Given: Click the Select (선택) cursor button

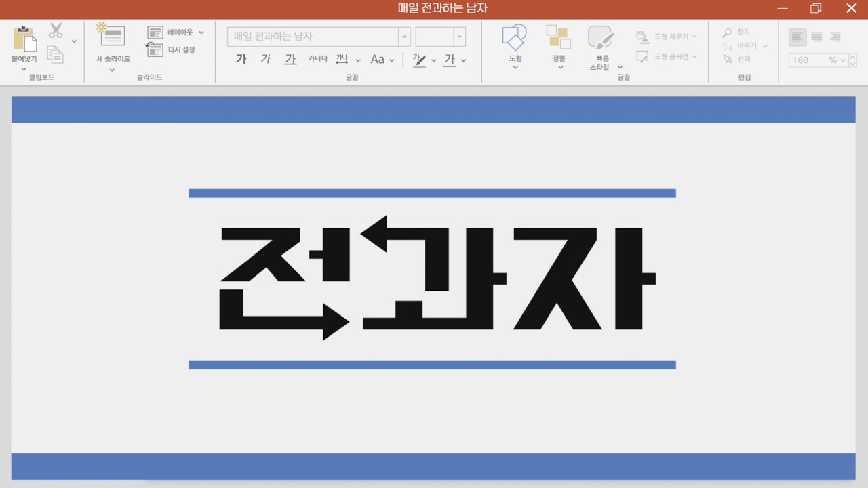Looking at the screenshot, I should point(736,59).
